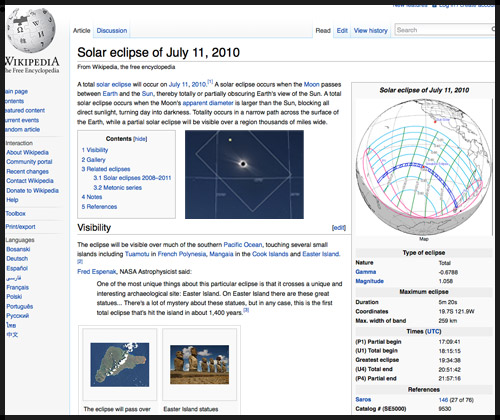Jump to 2 Gallery in contents
500x420 pixels.
[x=93, y=160]
